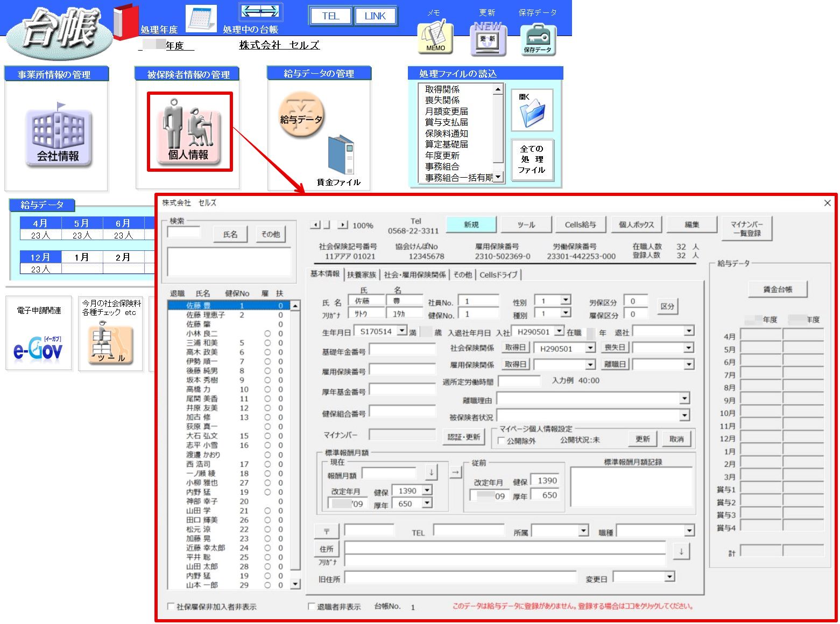
Task: Click the TEL button in the header
Action: coord(330,16)
